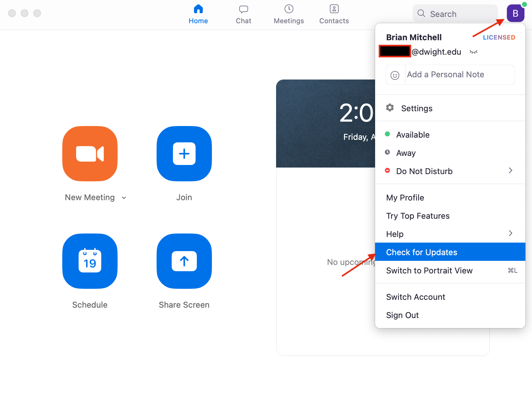Click the Brian Mitchell name
Viewport: 532px width, 401px height.
[414, 37]
